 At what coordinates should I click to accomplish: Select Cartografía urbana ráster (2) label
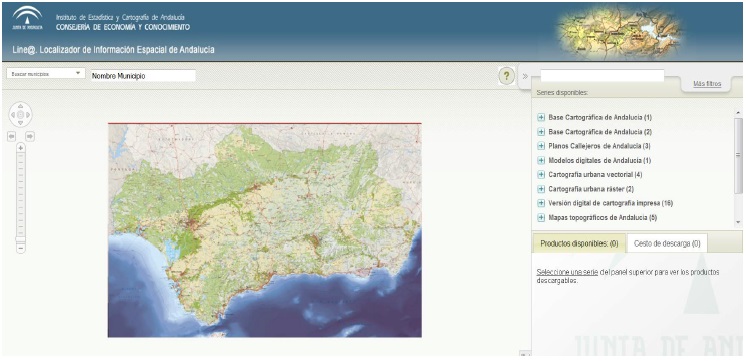591,189
